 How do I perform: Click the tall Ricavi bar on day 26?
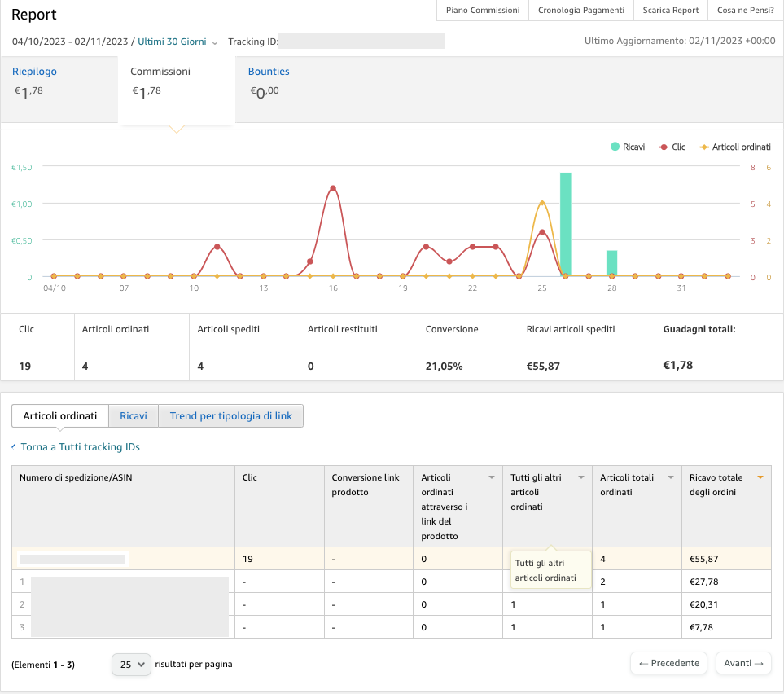coord(566,224)
